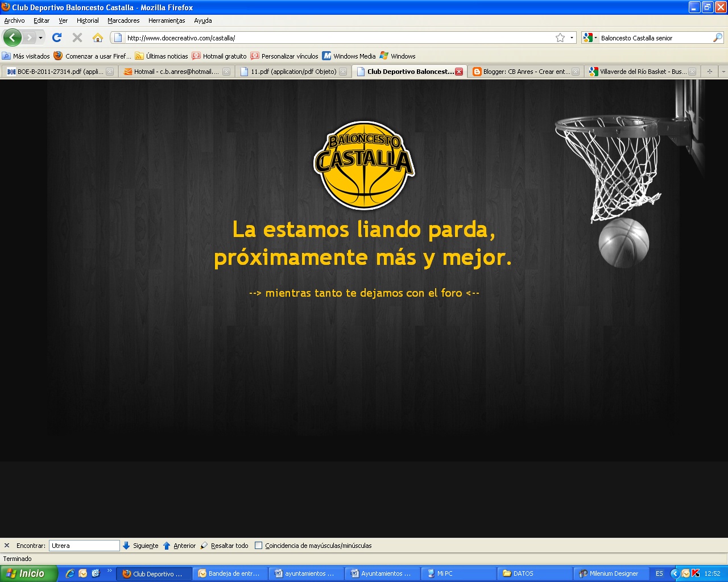Click the Baloncesto Castalla logo
Viewport: 728px width, 582px height.
pyautogui.click(x=364, y=165)
